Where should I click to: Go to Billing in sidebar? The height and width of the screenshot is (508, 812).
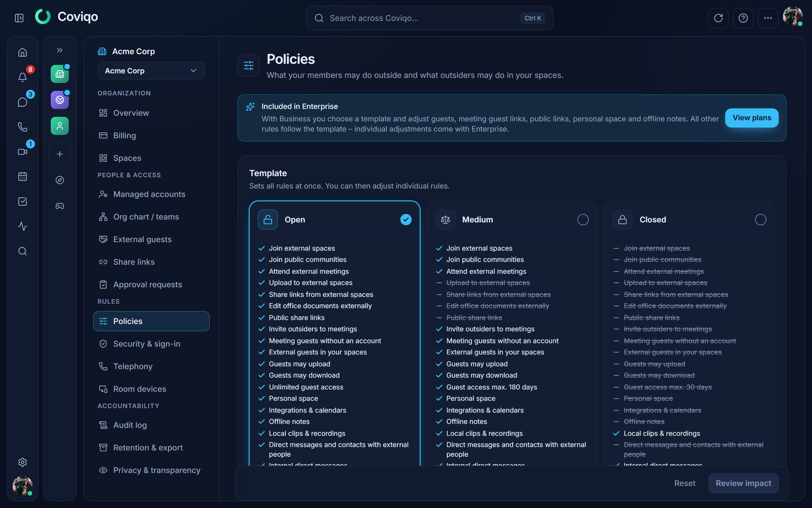pos(151,135)
